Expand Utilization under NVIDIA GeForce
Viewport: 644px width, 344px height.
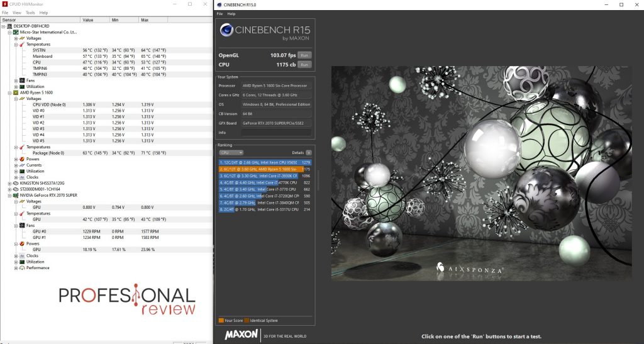(16, 262)
